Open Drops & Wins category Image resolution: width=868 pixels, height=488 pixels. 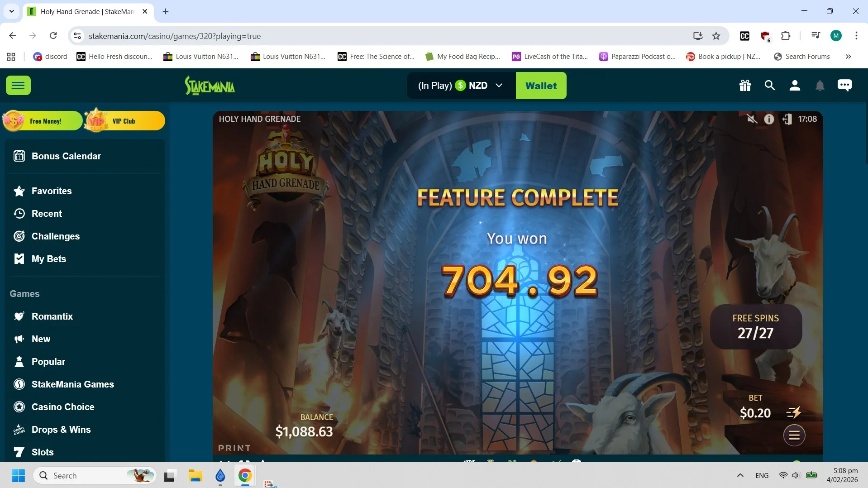(x=61, y=430)
